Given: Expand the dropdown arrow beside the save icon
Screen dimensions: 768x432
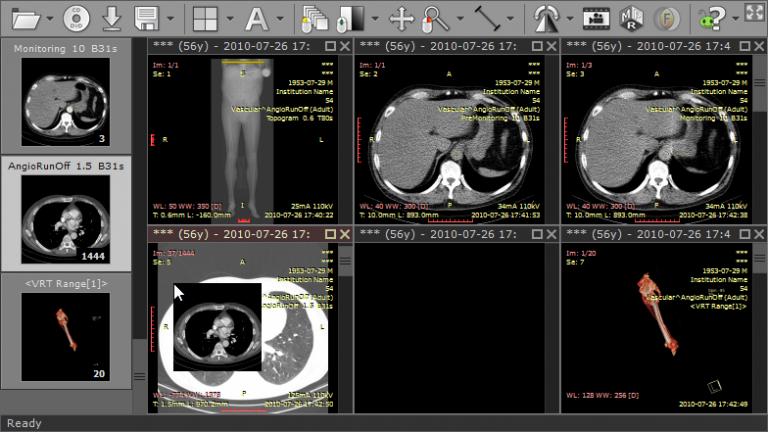Looking at the screenshot, I should pyautogui.click(x=171, y=18).
